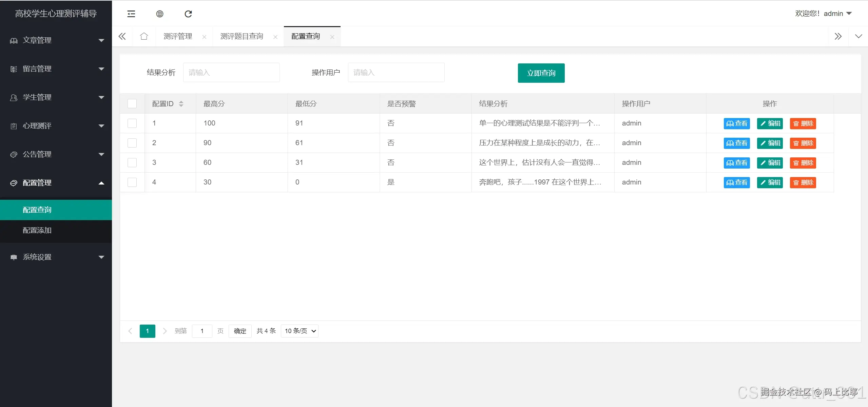Go to the next page arrow
The width and height of the screenshot is (868, 407).
tap(165, 331)
